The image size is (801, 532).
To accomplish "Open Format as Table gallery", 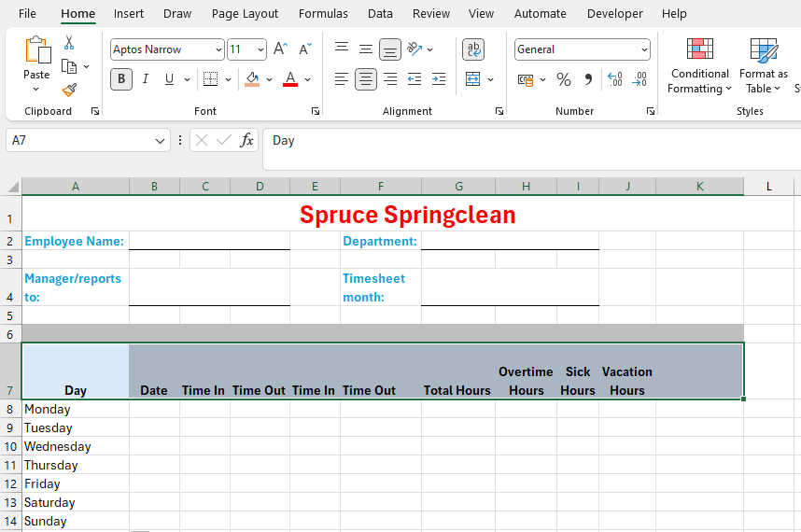I will (763, 66).
